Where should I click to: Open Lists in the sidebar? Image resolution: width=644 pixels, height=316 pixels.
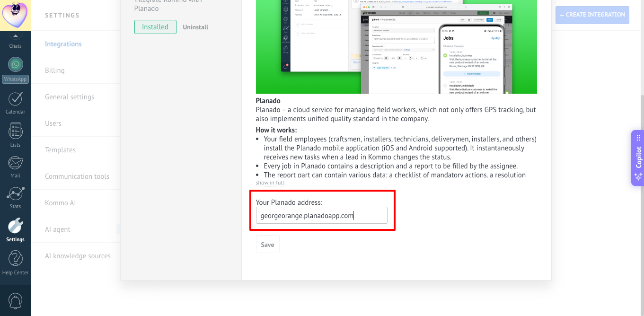(x=15, y=136)
